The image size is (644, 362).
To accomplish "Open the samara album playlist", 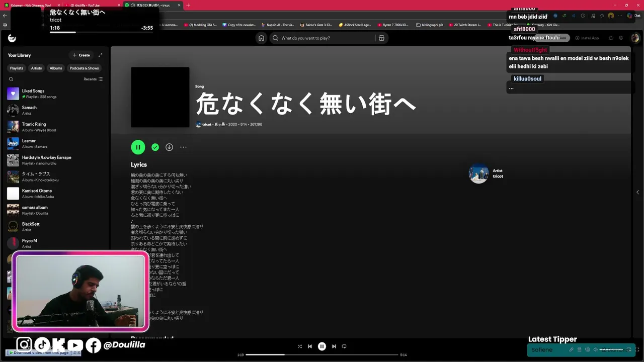I will (x=55, y=210).
